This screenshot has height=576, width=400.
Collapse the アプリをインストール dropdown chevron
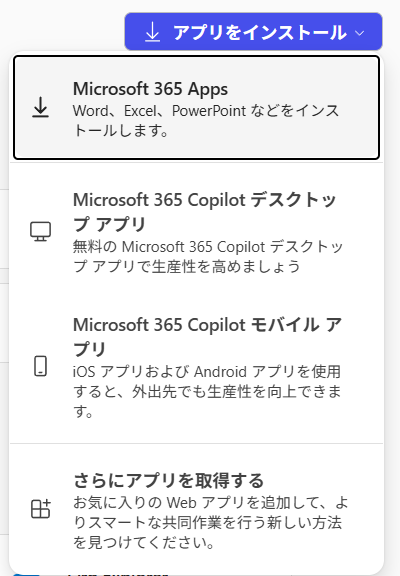click(360, 33)
